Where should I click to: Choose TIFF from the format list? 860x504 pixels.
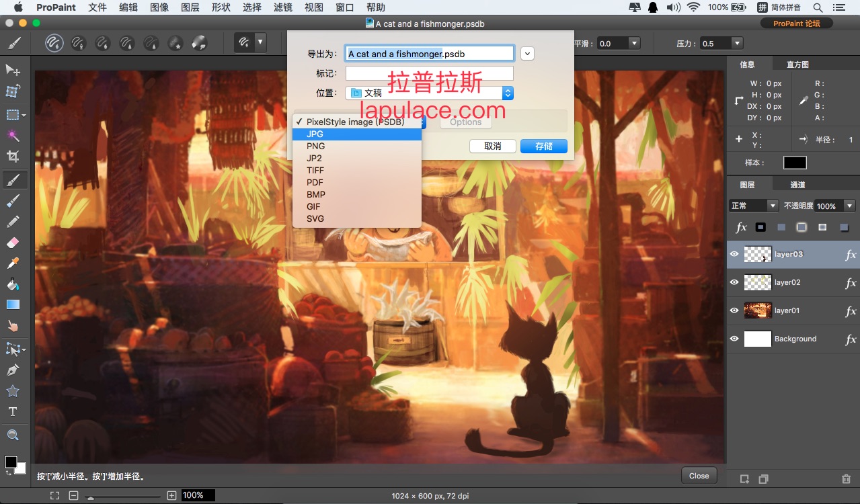point(357,170)
